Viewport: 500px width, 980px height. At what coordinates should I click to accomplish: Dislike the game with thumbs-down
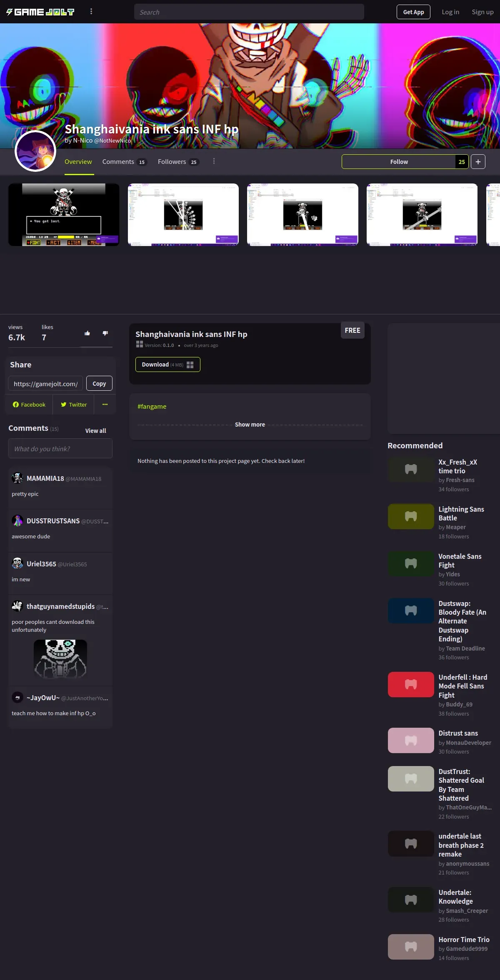click(105, 333)
